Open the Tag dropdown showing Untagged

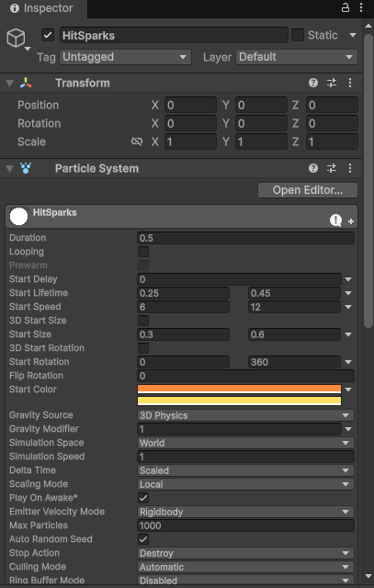[125, 57]
